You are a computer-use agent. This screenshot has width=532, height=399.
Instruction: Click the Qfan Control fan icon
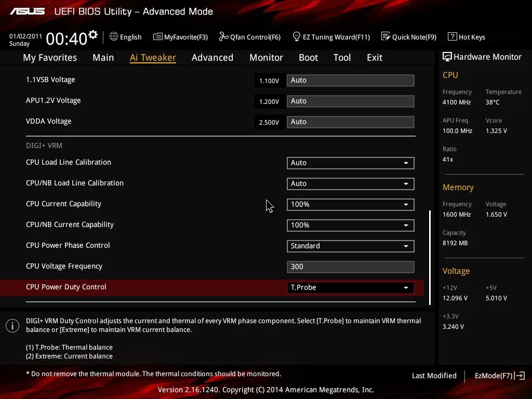click(223, 36)
